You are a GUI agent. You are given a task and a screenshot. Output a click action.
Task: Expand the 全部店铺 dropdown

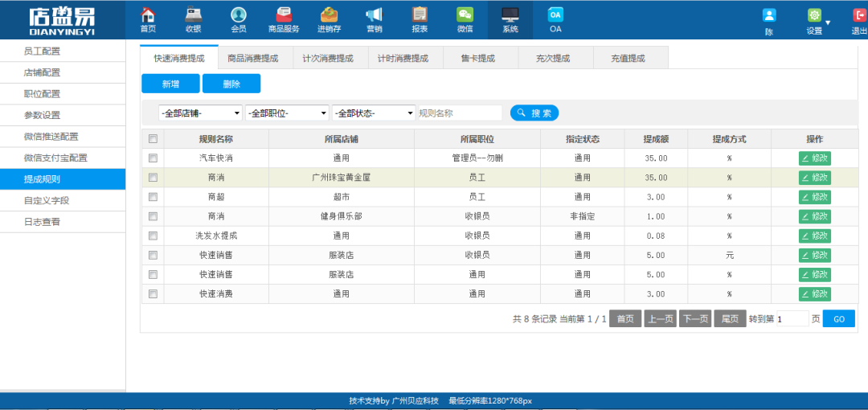[x=200, y=113]
